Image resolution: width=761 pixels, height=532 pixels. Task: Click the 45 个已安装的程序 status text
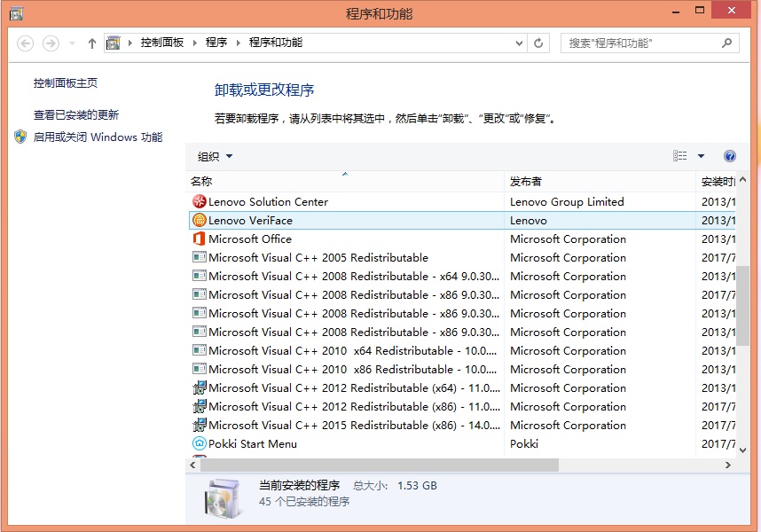click(x=304, y=502)
